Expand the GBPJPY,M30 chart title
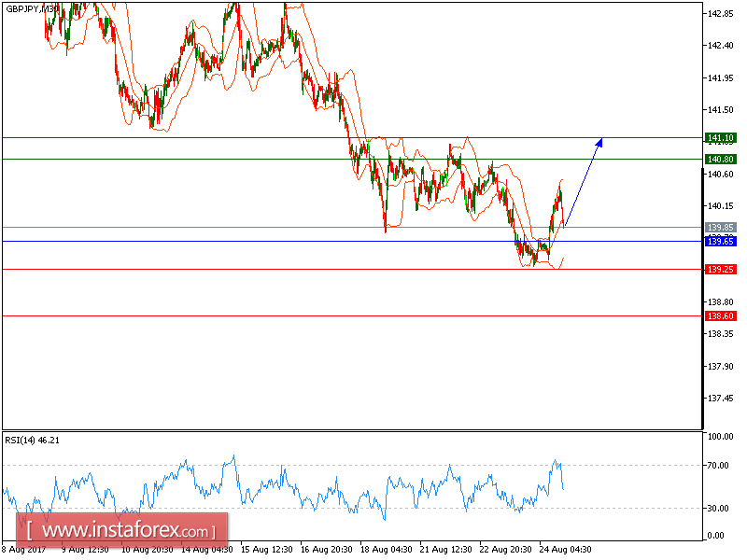747x560 pixels. pos(33,11)
